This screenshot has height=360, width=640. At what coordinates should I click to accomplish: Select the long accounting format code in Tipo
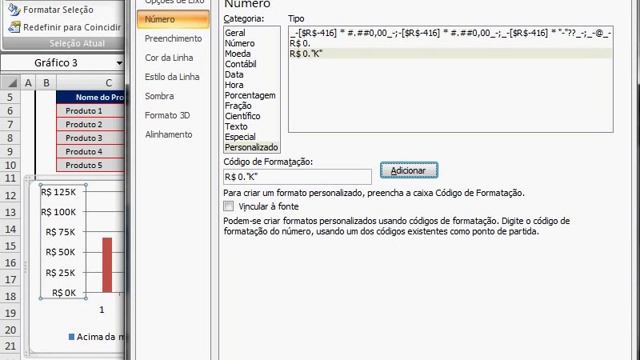[x=451, y=33]
